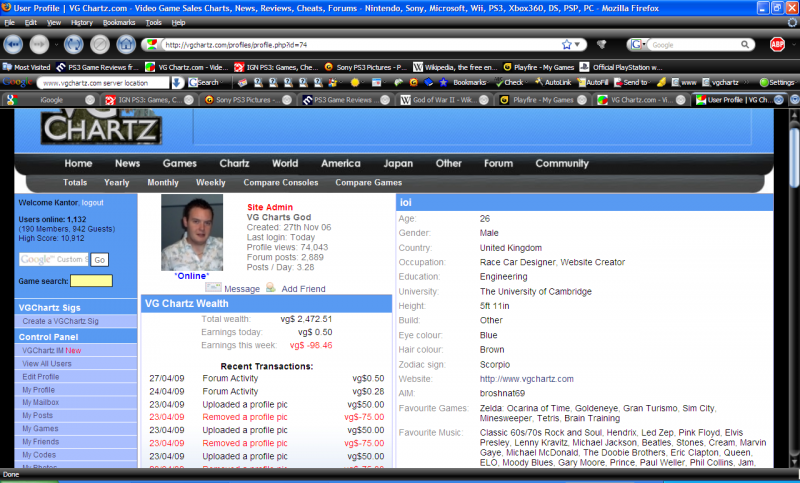Click Japan in the site navigation

(398, 164)
